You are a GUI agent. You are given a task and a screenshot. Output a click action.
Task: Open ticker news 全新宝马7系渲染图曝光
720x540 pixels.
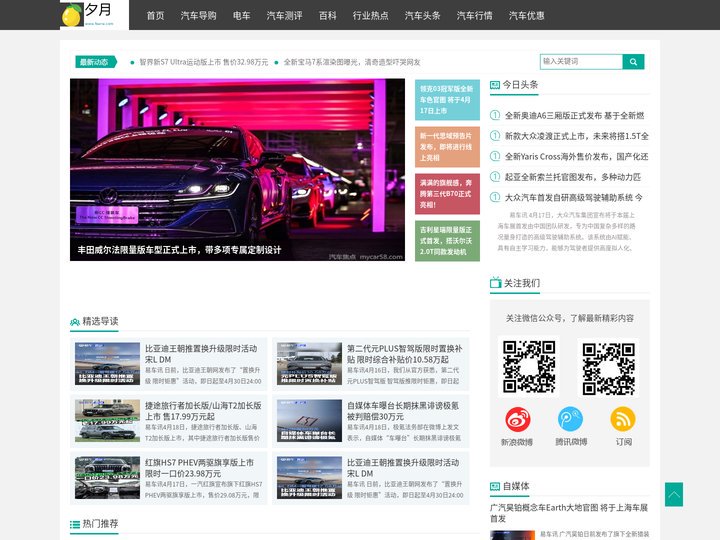tap(352, 62)
